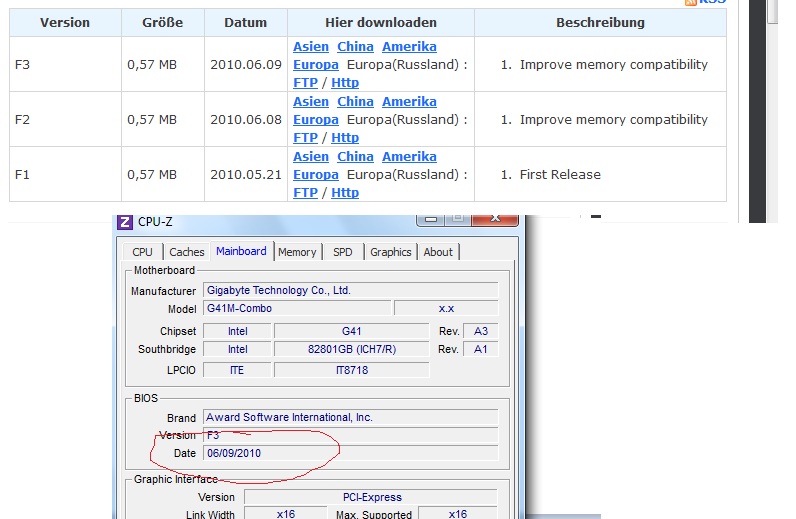Click the Hier downloaden column header
796x519 pixels.
(381, 22)
